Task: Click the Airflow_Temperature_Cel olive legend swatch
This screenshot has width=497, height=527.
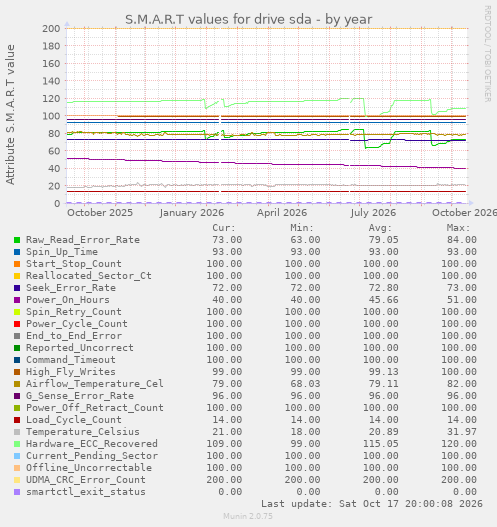Action: pos(17,384)
